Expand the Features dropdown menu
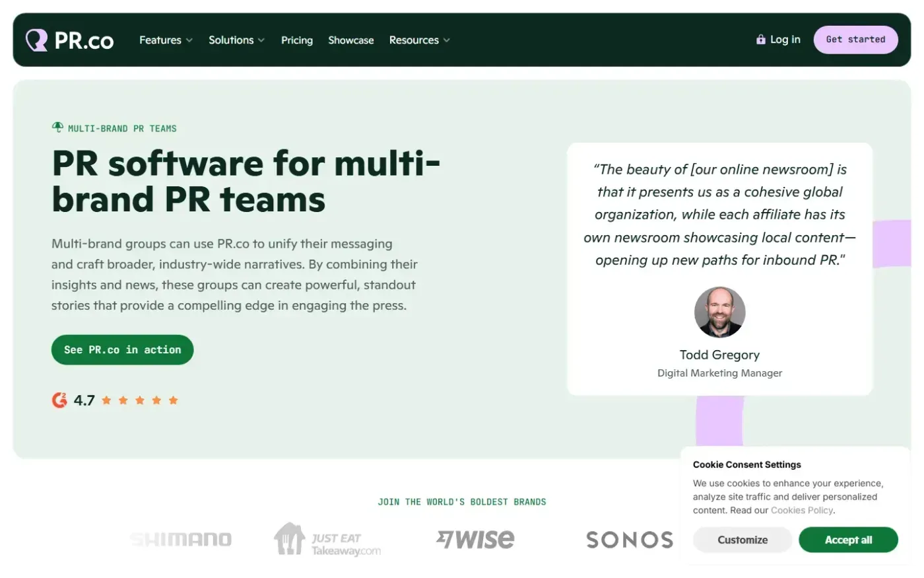924x578 pixels. [x=166, y=40]
